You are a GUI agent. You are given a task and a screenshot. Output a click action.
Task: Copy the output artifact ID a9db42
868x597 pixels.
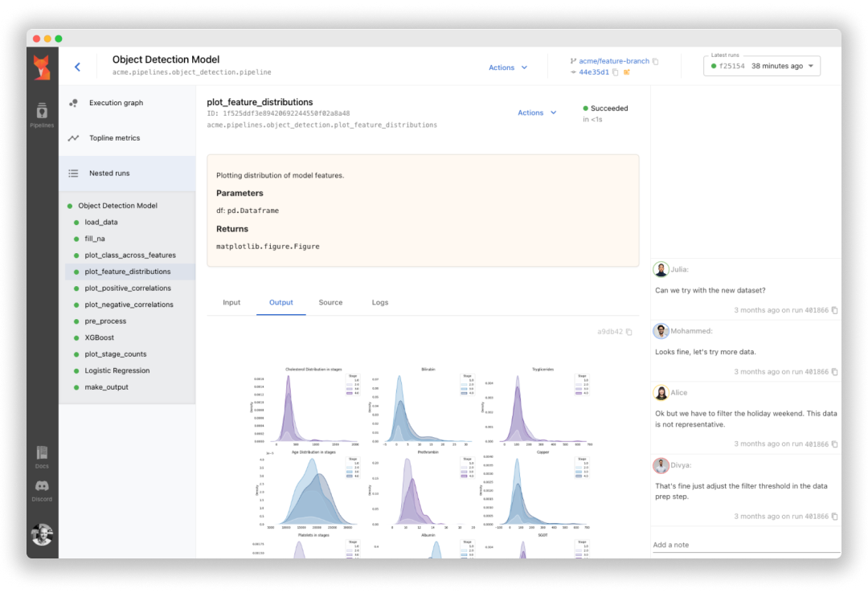tap(629, 332)
